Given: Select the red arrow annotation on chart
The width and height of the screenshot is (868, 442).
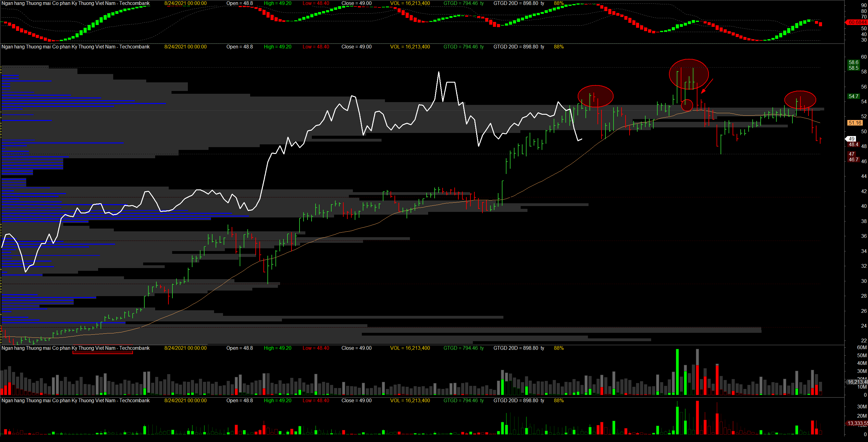Looking at the screenshot, I should [707, 86].
